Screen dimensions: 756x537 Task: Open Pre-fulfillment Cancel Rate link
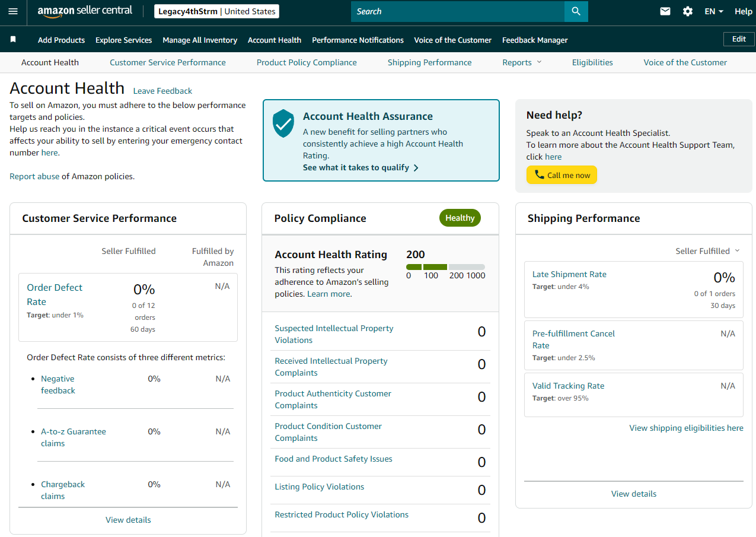[573, 339]
